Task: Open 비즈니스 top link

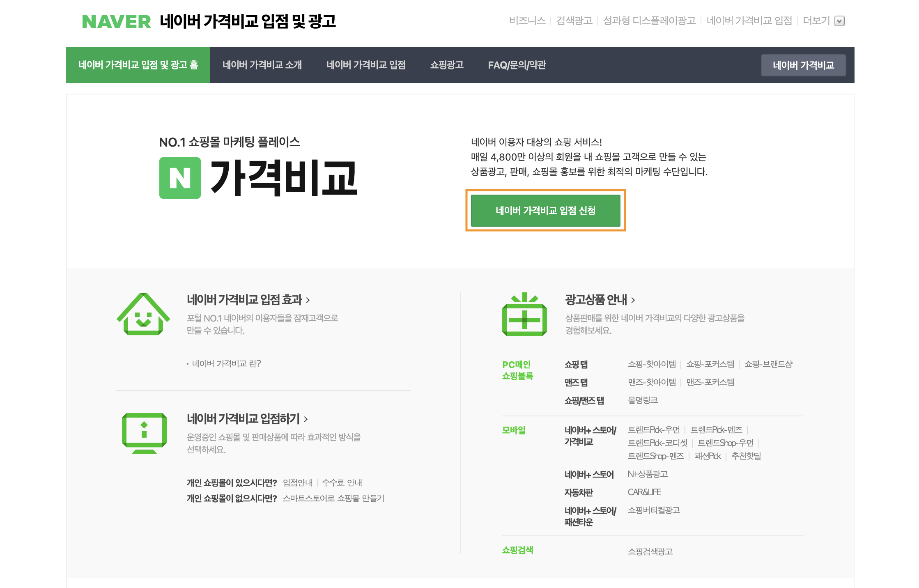Action: (527, 21)
